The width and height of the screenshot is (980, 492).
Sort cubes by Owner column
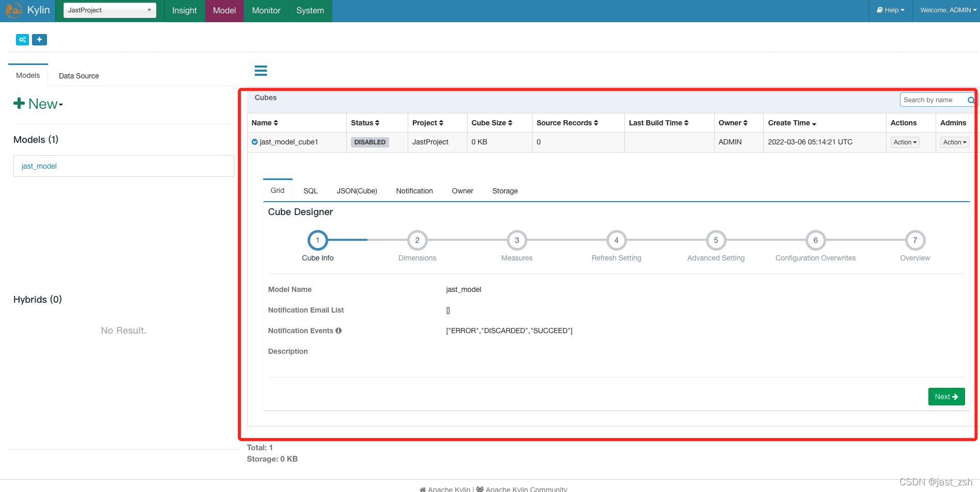[733, 123]
